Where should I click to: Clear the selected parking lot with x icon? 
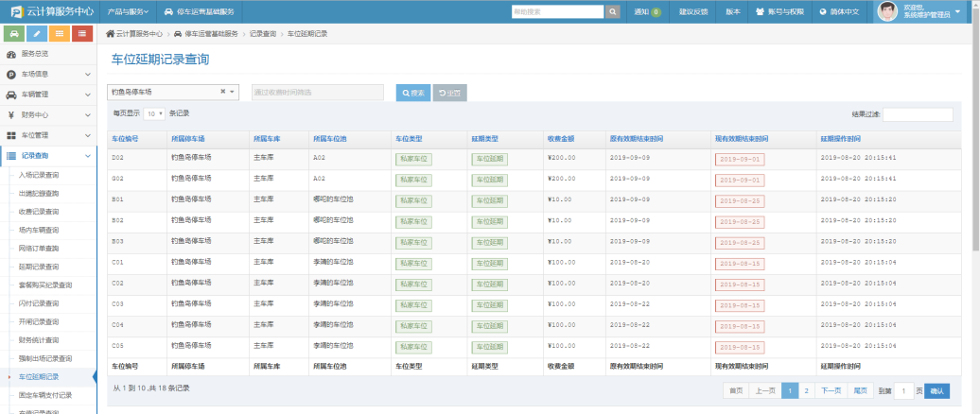click(223, 92)
